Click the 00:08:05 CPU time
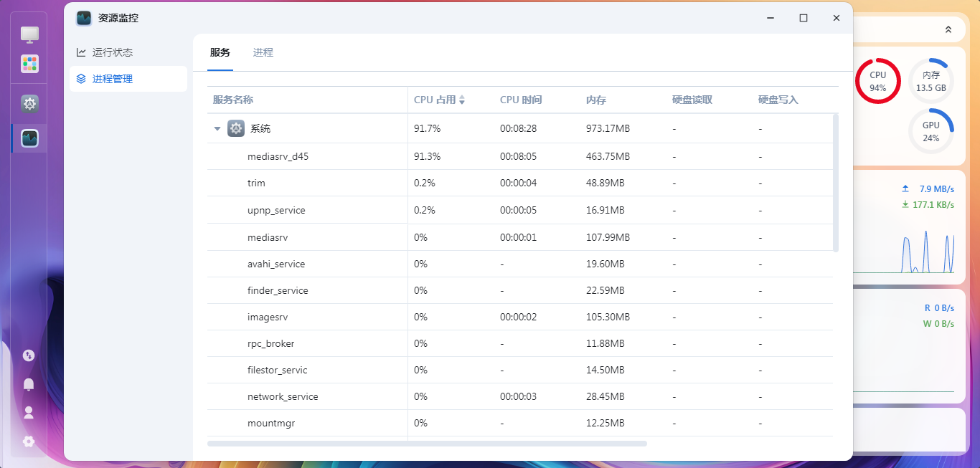The width and height of the screenshot is (980, 468). tap(518, 156)
